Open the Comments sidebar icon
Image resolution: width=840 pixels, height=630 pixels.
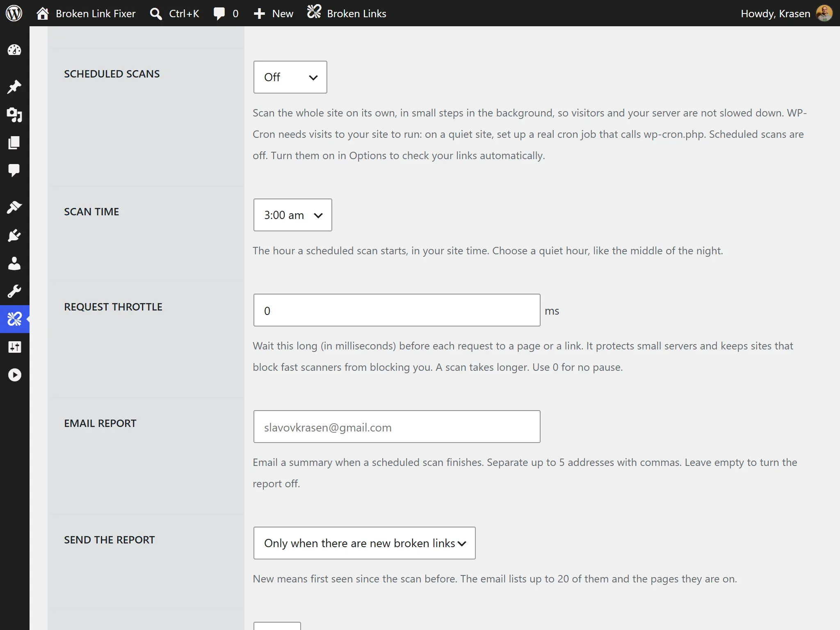coord(14,171)
